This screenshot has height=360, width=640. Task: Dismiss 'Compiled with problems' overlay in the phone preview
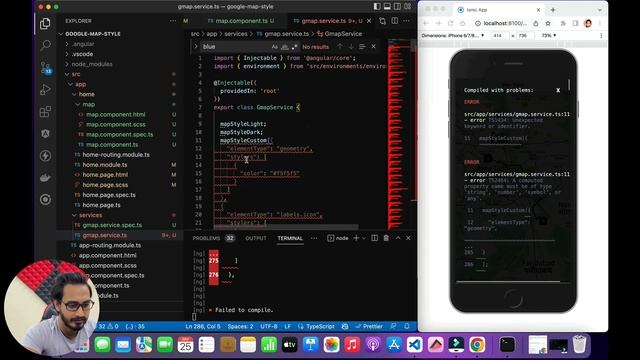click(558, 90)
